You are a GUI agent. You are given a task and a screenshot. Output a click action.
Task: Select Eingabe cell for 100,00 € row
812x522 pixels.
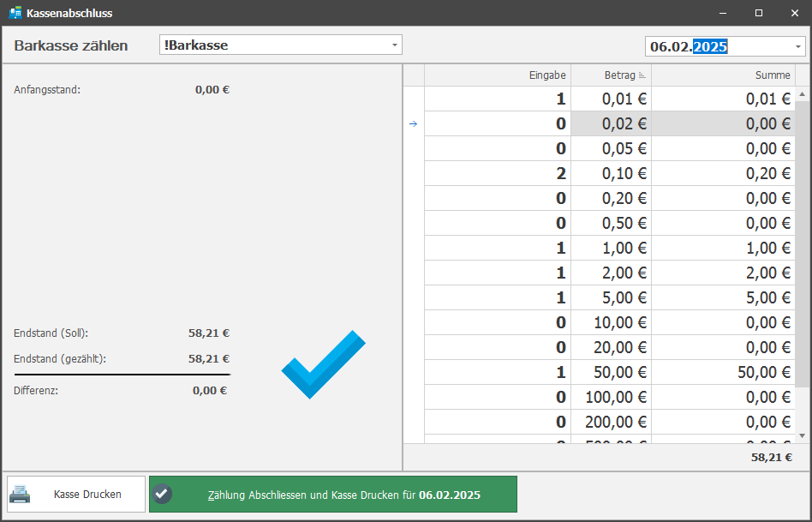click(x=498, y=398)
